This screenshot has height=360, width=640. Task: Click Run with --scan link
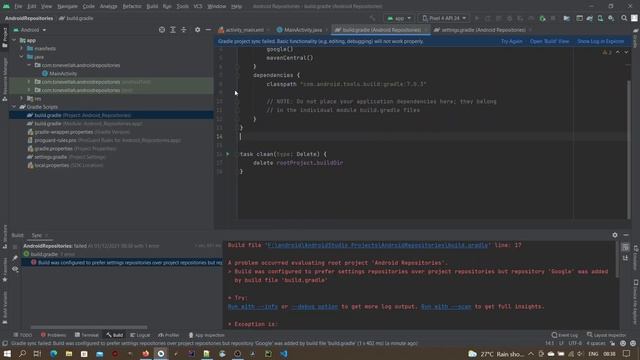click(x=446, y=307)
